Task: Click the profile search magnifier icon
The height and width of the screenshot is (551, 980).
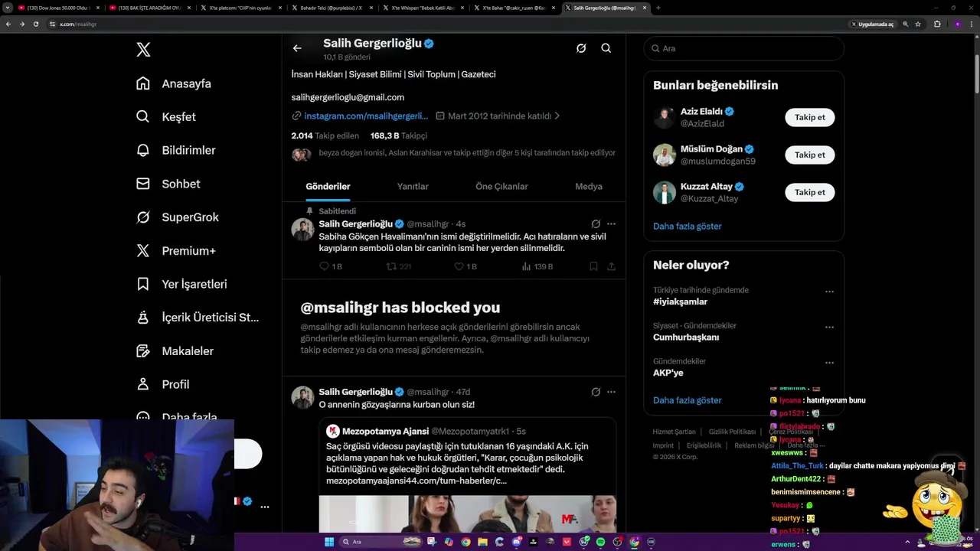Action: (606, 48)
